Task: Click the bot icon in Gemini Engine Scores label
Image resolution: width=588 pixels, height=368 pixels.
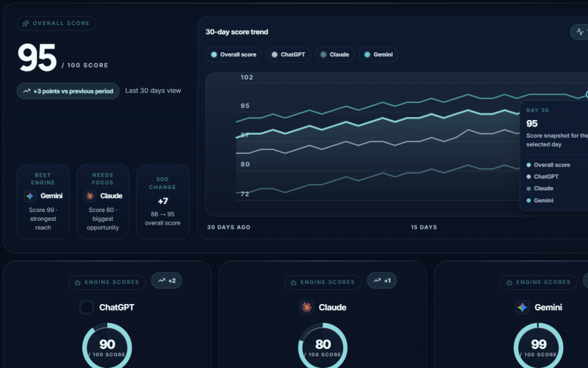Action: coord(509,283)
